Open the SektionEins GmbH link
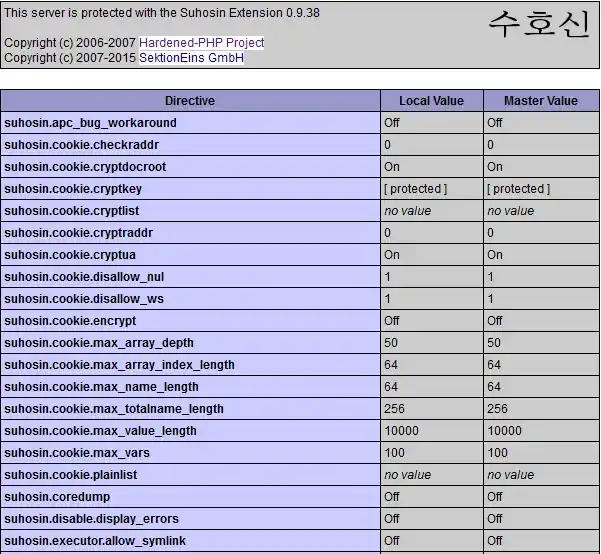The width and height of the screenshot is (601, 554). (x=191, y=58)
